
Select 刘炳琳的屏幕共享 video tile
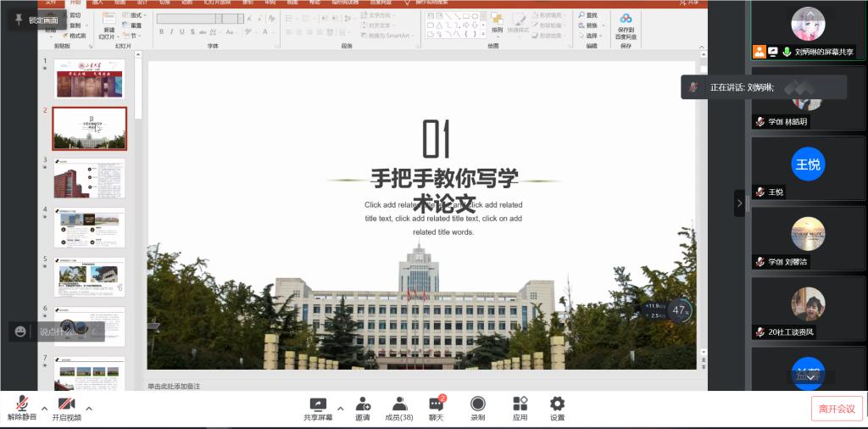coord(807,31)
